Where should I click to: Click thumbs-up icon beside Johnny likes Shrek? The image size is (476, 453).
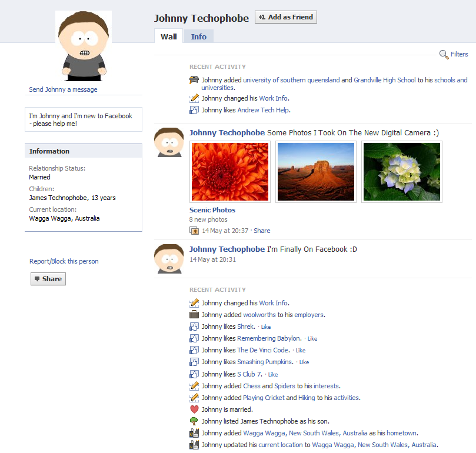click(x=194, y=327)
